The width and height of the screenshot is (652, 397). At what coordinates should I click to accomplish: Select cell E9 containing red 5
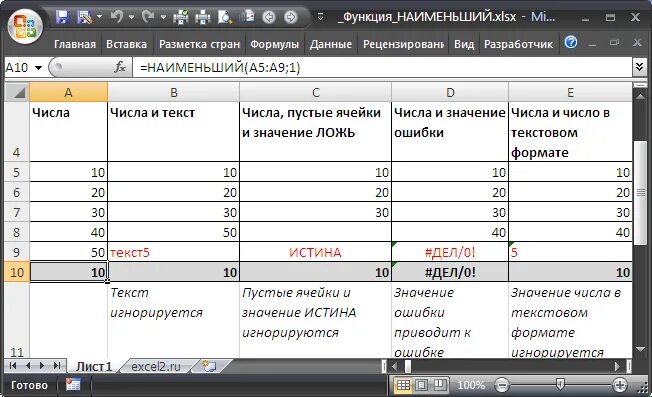(x=570, y=252)
